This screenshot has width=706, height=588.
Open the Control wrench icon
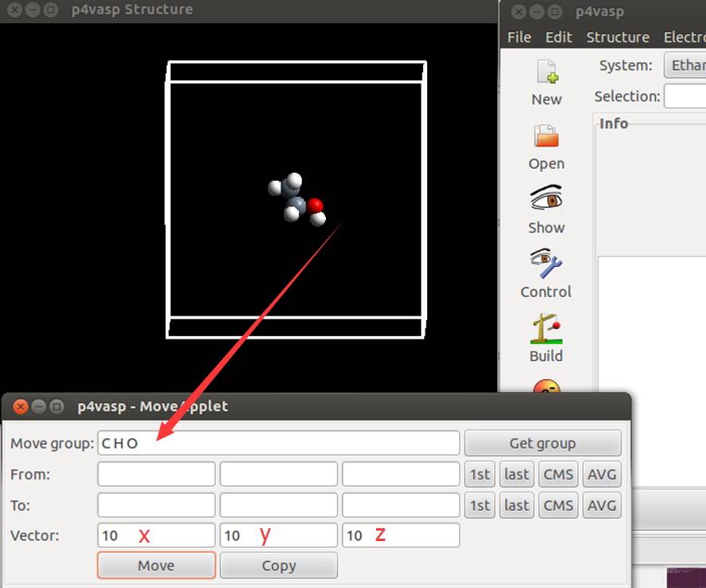click(546, 264)
